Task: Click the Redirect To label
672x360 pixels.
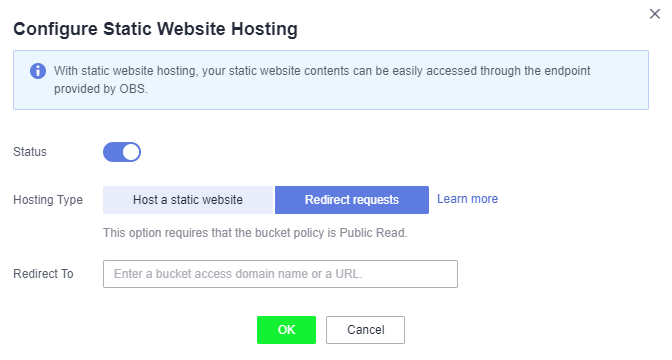Action: click(43, 274)
